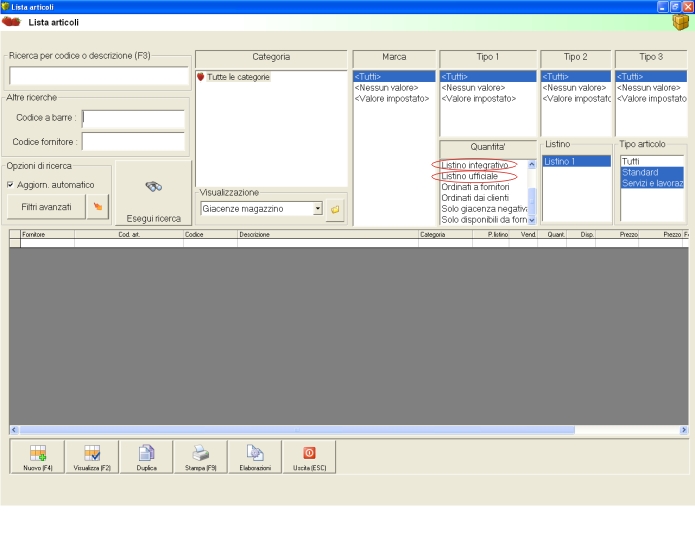Screen dimensions: 695x556
Task: Sort by Disp. column header
Action: pos(581,235)
